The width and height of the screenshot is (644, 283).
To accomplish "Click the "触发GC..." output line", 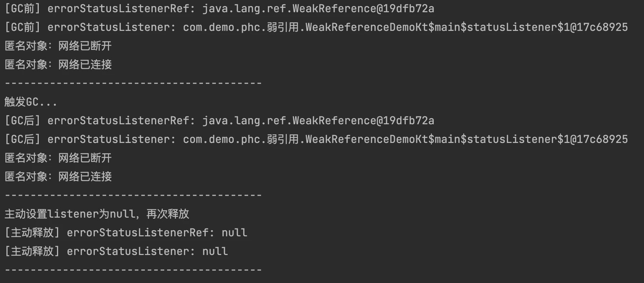I will coord(30,102).
